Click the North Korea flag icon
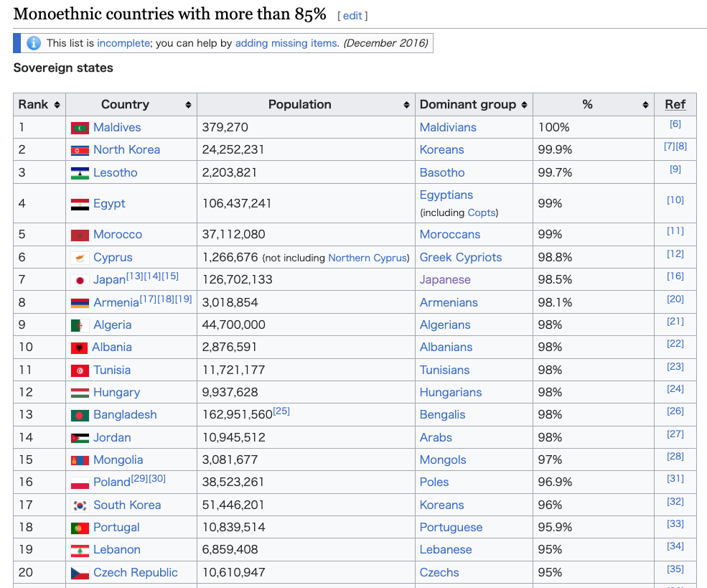This screenshot has width=707, height=588. [80, 151]
